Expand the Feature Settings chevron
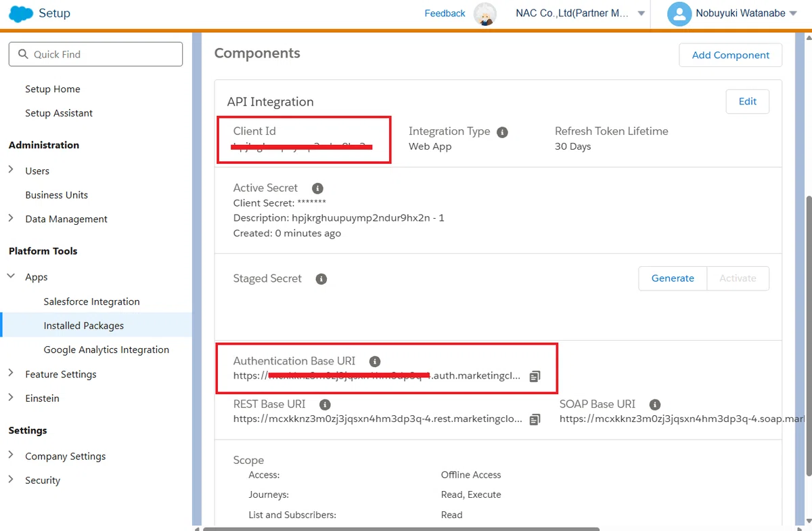 pyautogui.click(x=11, y=373)
